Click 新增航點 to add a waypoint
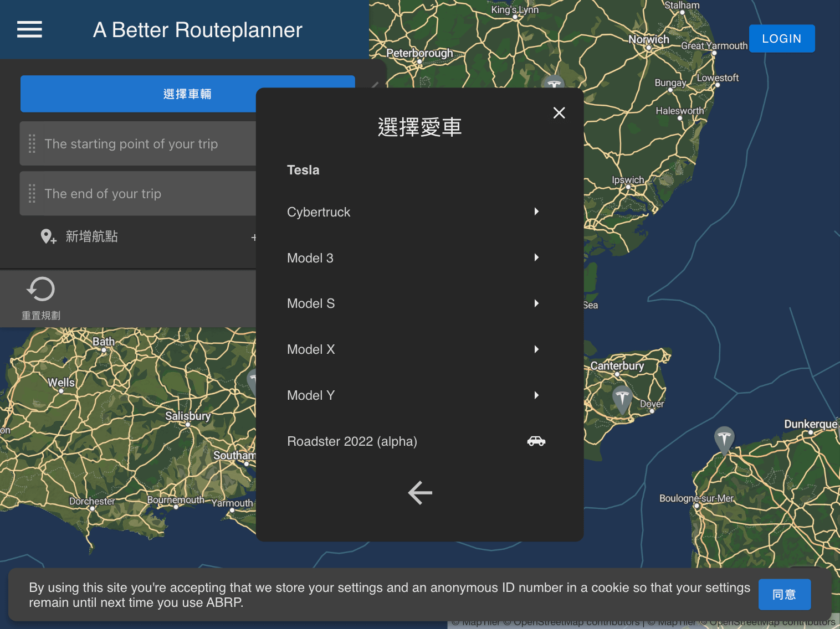This screenshot has width=840, height=629. click(x=91, y=236)
